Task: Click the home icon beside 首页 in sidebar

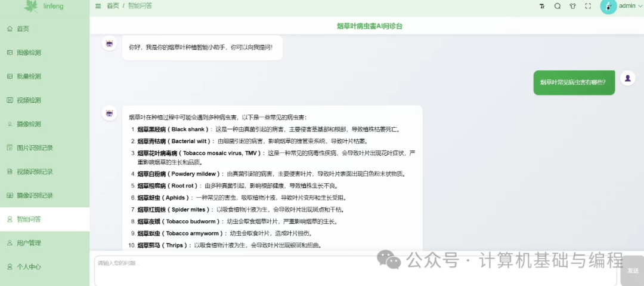Action: click(x=10, y=29)
